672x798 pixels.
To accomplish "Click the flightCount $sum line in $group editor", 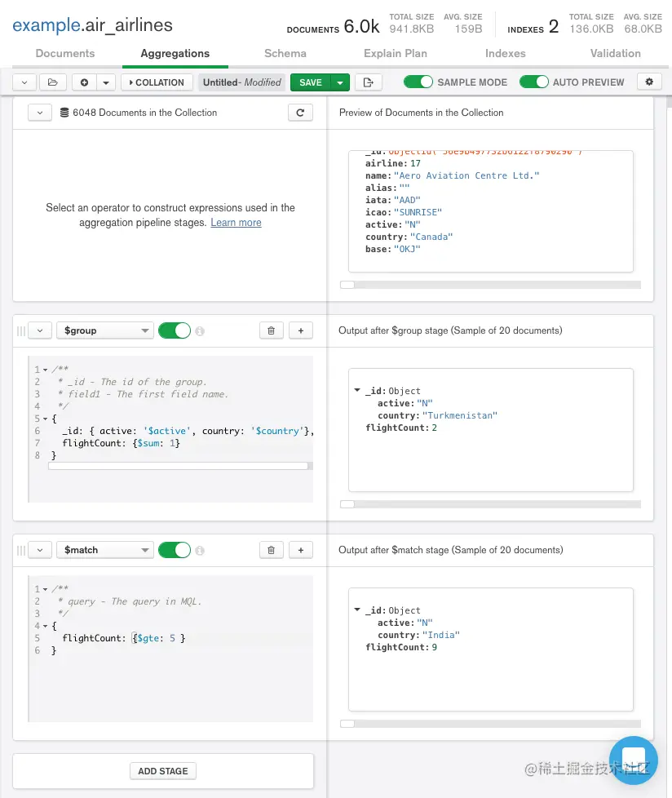I will [x=121, y=443].
